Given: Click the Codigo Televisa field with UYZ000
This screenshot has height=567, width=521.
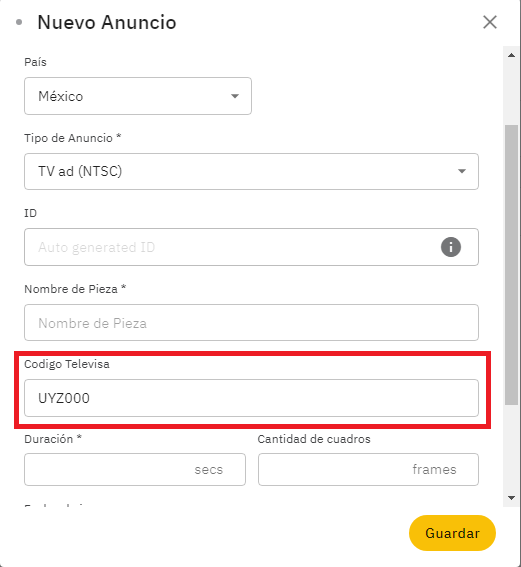Looking at the screenshot, I should point(251,398).
